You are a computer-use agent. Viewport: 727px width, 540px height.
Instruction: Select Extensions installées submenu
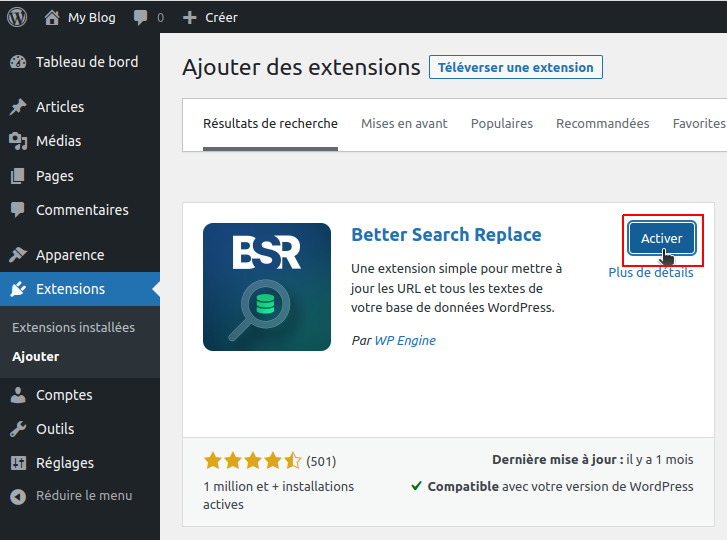coord(73,327)
